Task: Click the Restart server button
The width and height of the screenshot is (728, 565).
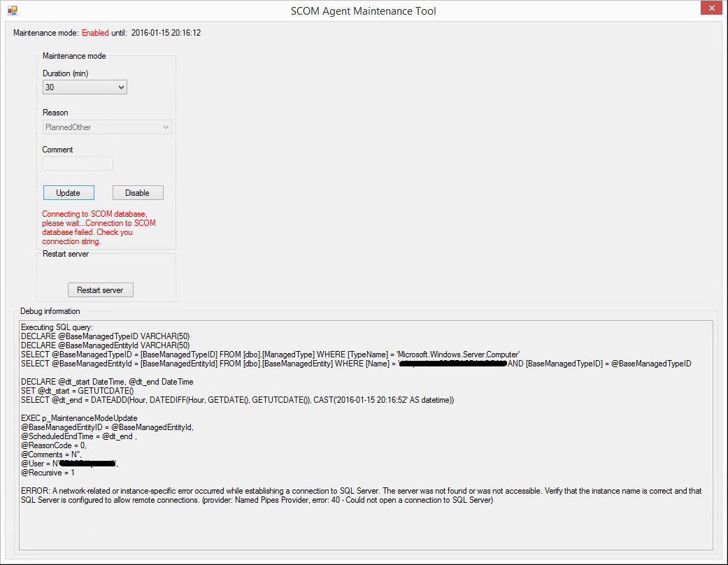Action: point(100,289)
